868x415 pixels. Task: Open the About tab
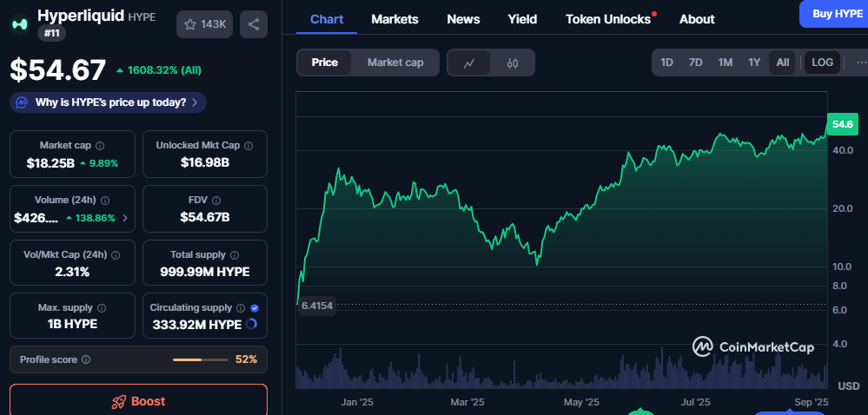click(x=697, y=19)
